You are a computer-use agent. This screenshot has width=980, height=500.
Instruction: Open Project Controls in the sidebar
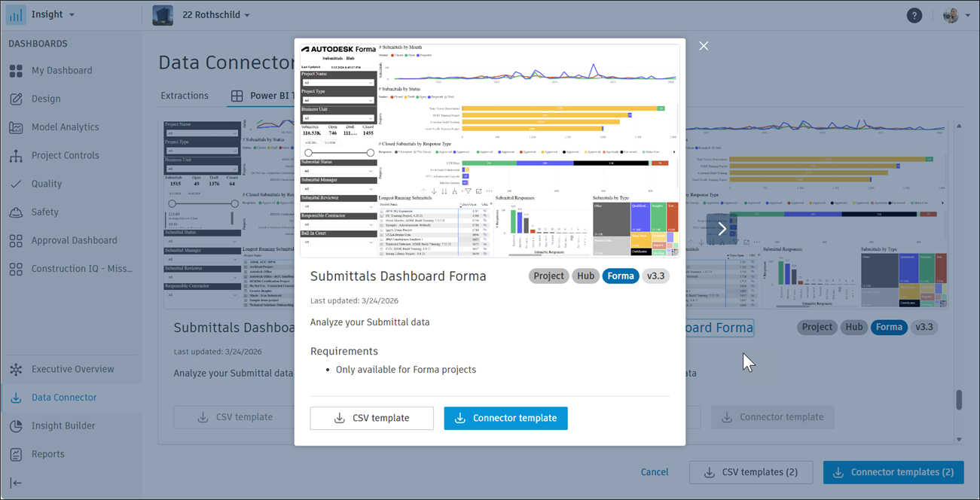click(x=65, y=156)
